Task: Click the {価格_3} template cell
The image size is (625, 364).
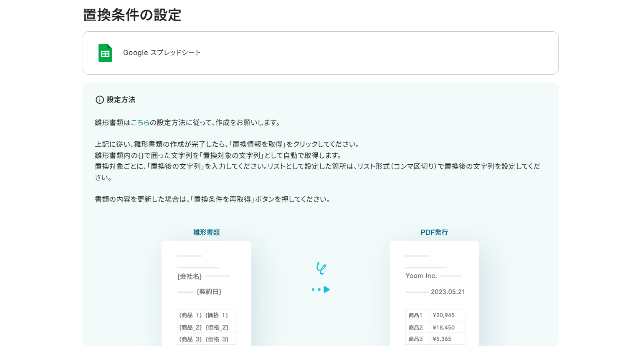Action: coord(217,339)
